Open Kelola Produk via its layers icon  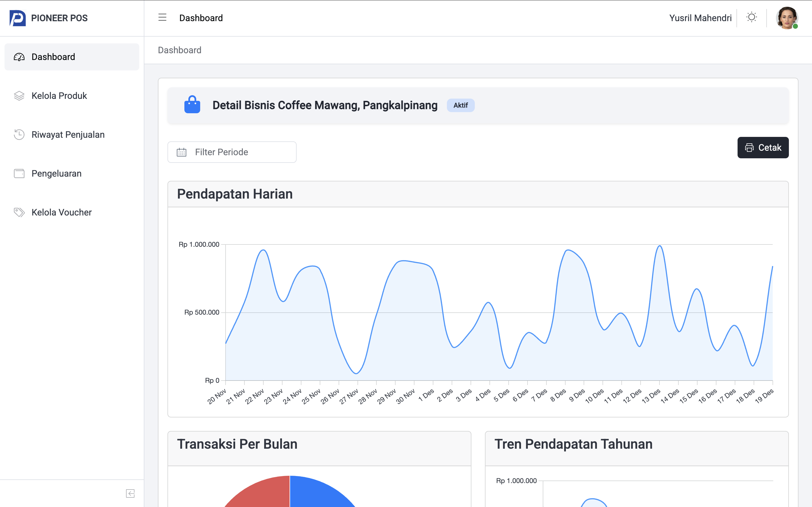click(19, 95)
